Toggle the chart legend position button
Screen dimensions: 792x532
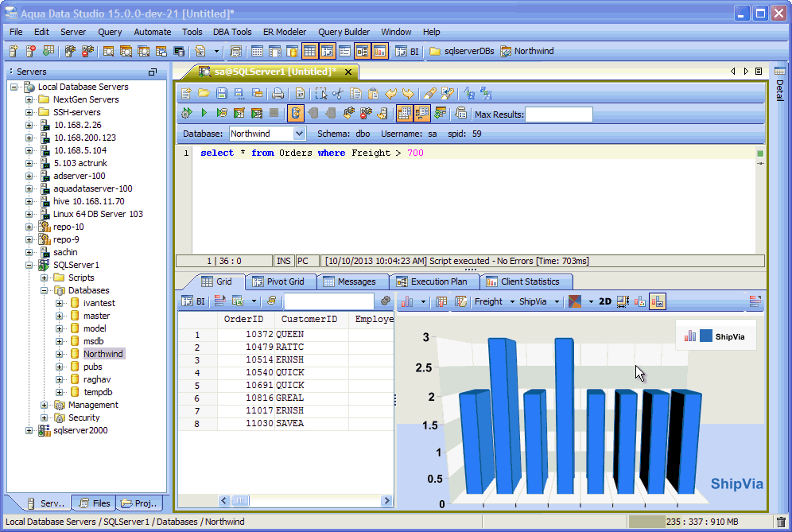pyautogui.click(x=658, y=301)
